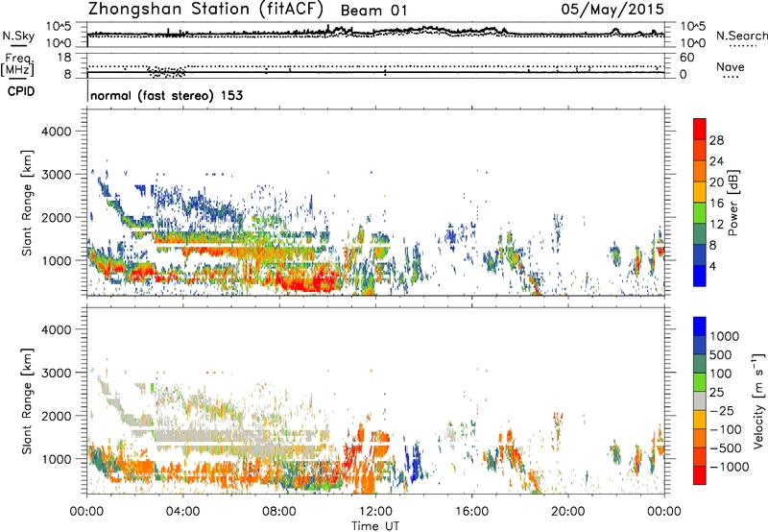Screen dimensions: 768x532
Task: Select the '4000' tick of power panel
Action: (x=56, y=132)
